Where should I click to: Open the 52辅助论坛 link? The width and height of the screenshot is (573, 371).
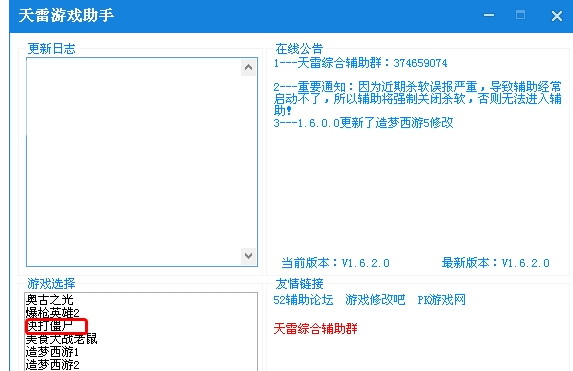303,300
